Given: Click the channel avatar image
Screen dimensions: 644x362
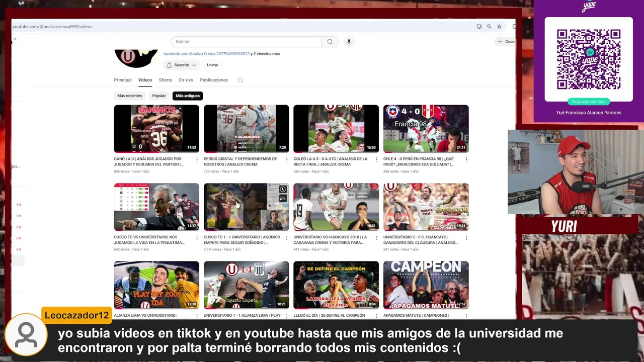Looking at the screenshot, I should pyautogui.click(x=136, y=58).
